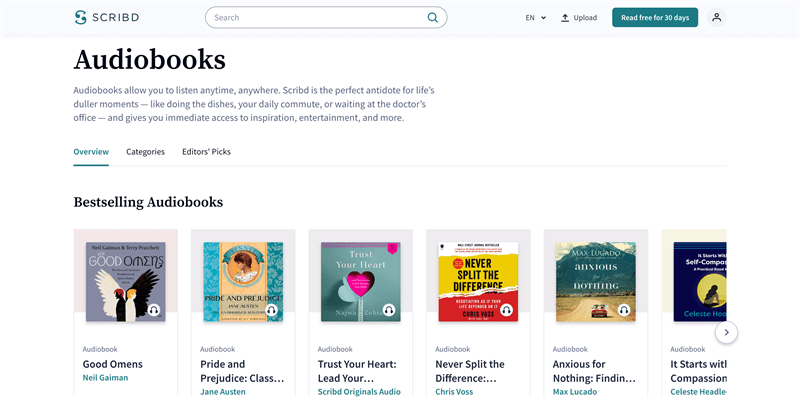Click headphone icon on Anxious for Nothing cover
Screen dimensions: 800x397
tap(624, 310)
